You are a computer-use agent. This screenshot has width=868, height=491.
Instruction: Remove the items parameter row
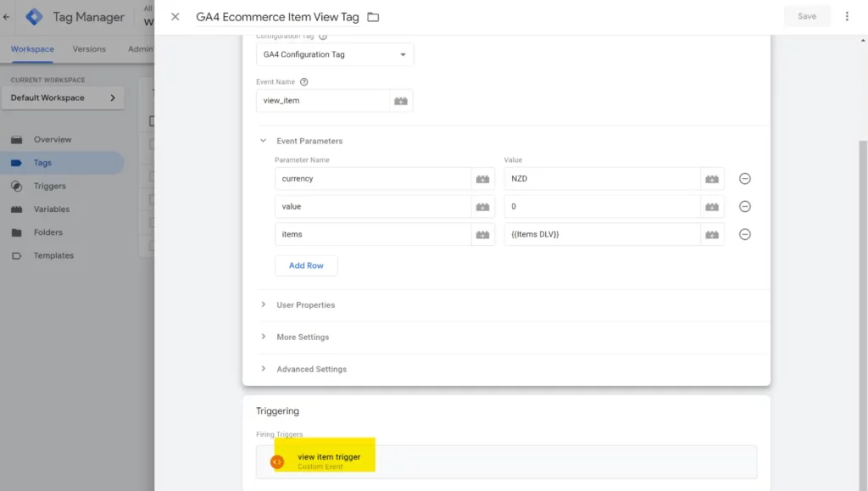click(x=744, y=234)
